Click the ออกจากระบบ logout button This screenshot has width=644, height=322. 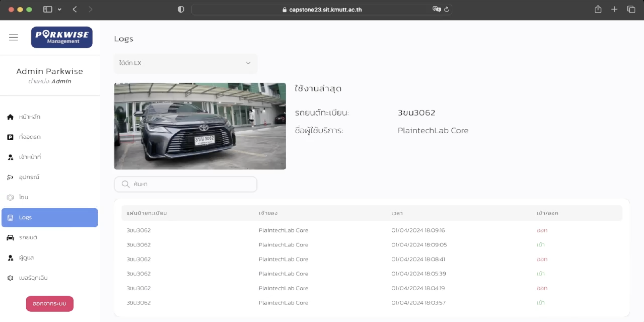point(49,303)
